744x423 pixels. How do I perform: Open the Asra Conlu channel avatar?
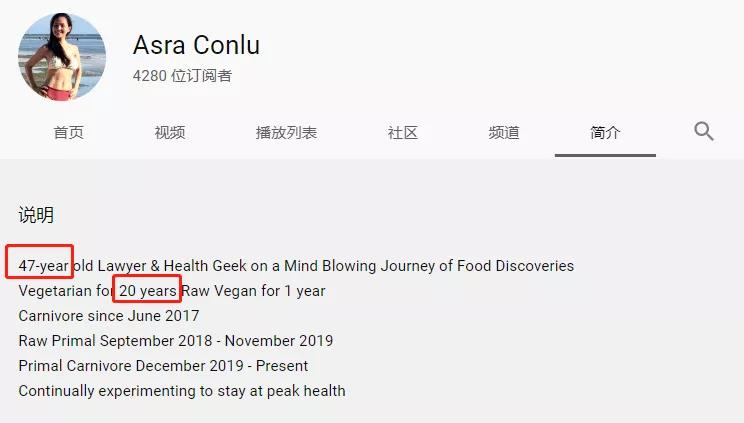(x=62, y=56)
